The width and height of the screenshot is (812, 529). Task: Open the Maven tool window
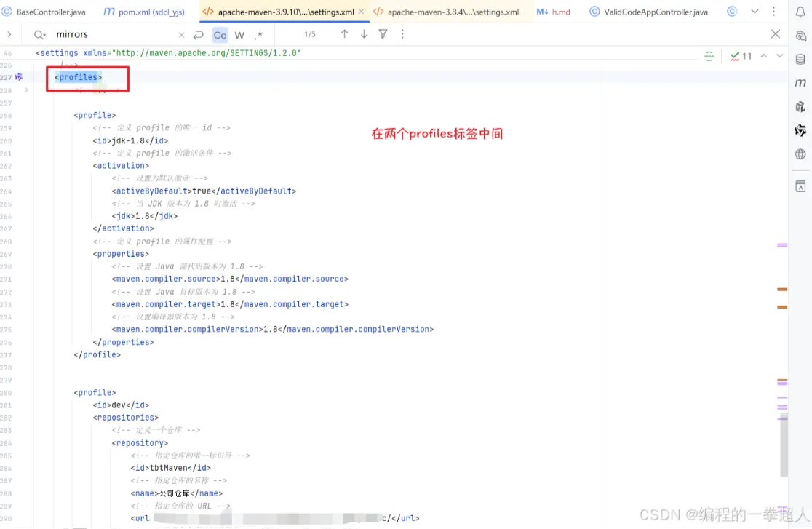[800, 83]
